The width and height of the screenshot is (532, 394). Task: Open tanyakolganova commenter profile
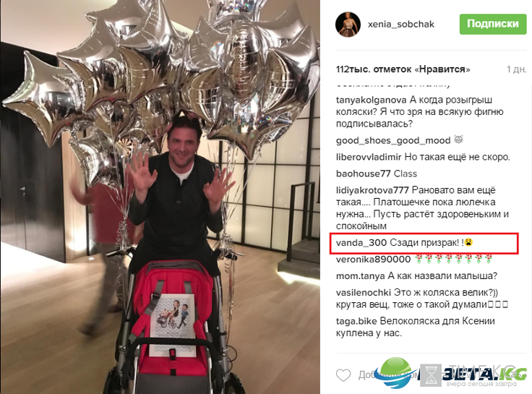[x=372, y=100]
